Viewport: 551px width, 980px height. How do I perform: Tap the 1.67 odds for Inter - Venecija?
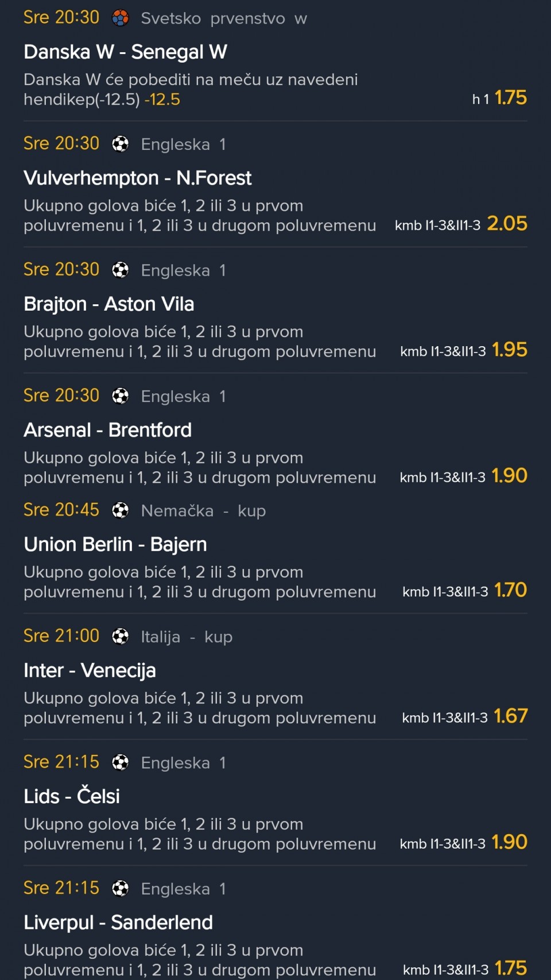(510, 716)
